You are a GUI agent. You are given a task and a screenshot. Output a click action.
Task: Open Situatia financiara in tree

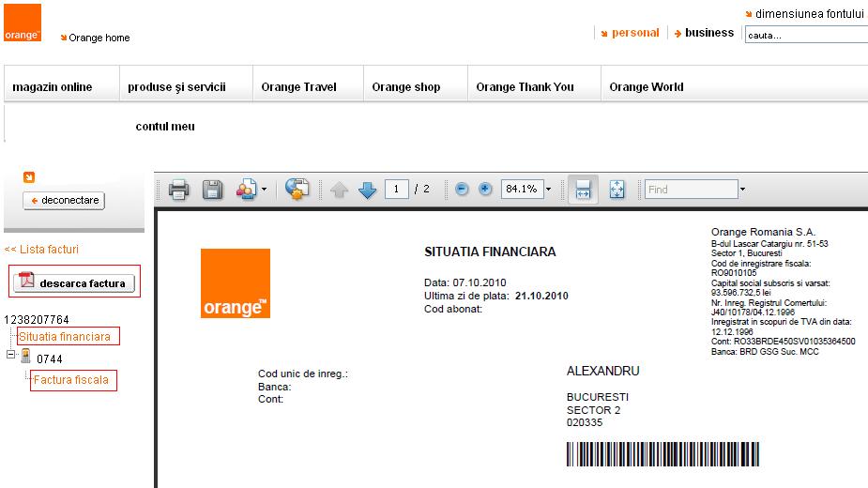65,336
